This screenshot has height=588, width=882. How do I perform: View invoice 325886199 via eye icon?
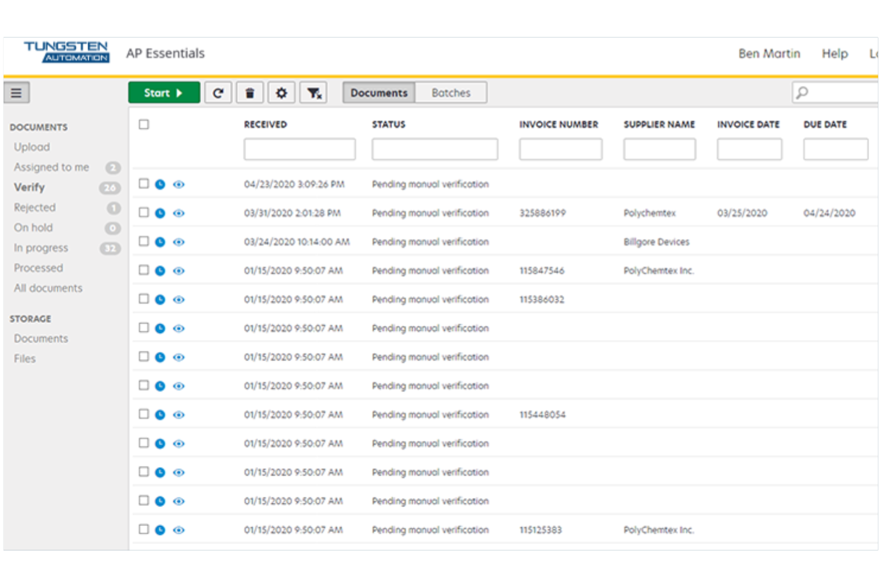pos(179,213)
